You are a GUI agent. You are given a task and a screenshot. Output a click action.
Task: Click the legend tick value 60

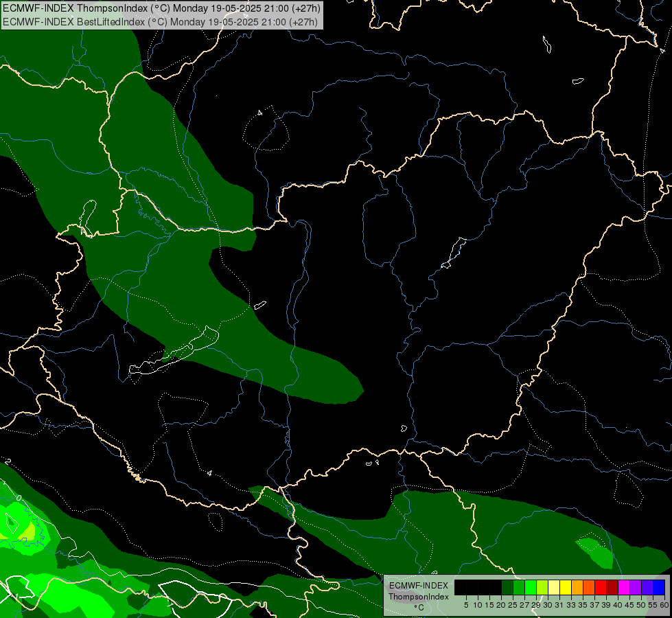coord(664,605)
